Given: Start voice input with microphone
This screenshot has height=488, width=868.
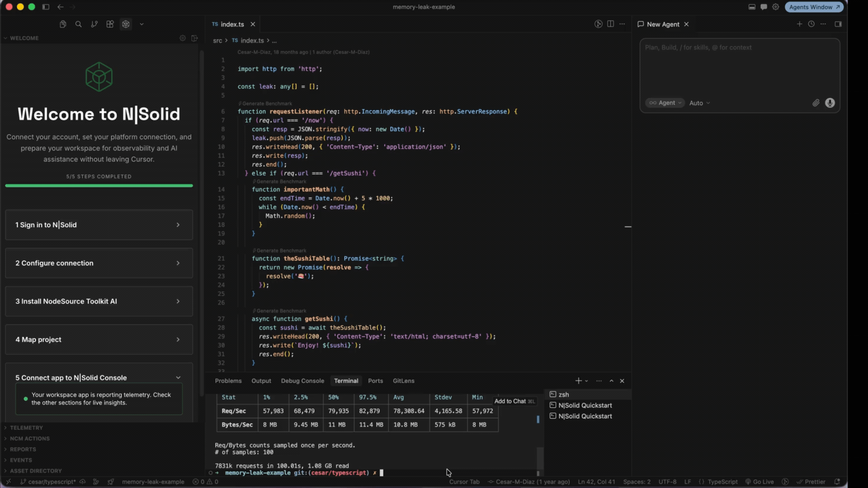Looking at the screenshot, I should tap(830, 103).
